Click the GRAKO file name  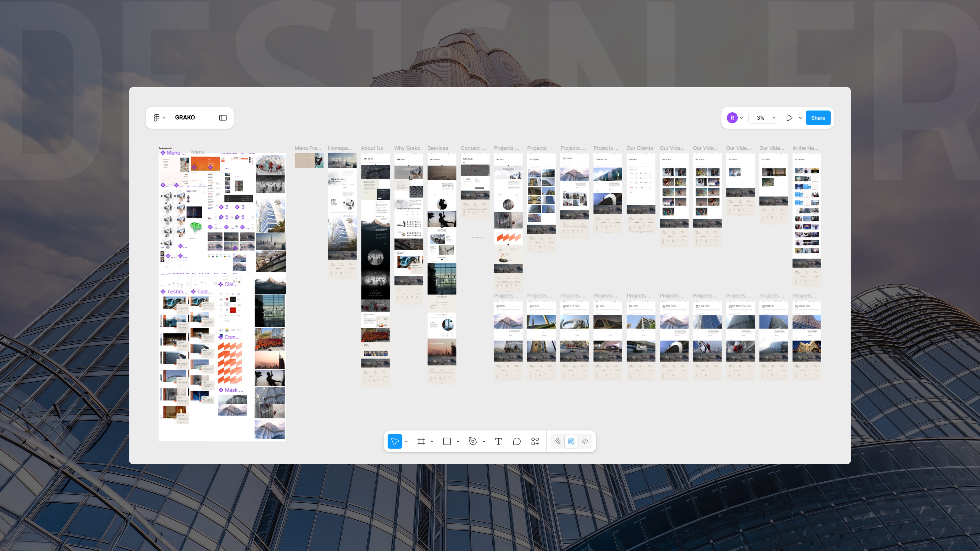[185, 117]
